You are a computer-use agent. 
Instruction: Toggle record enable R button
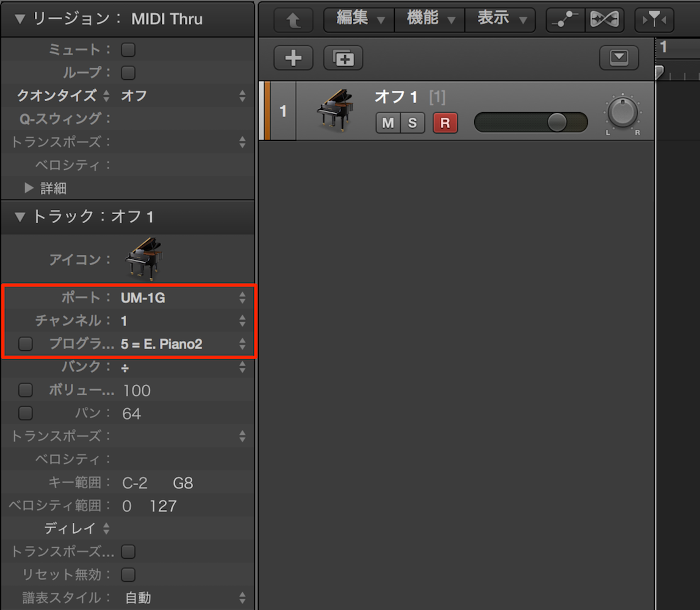click(445, 123)
